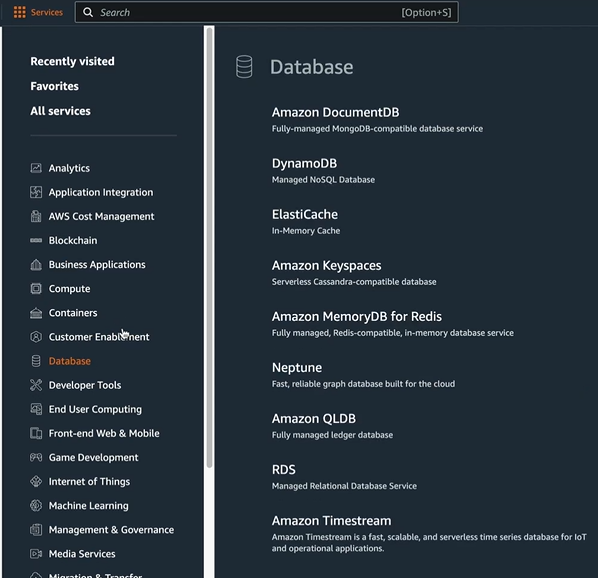Click the Business Applications icon
The height and width of the screenshot is (578, 598).
point(36,264)
